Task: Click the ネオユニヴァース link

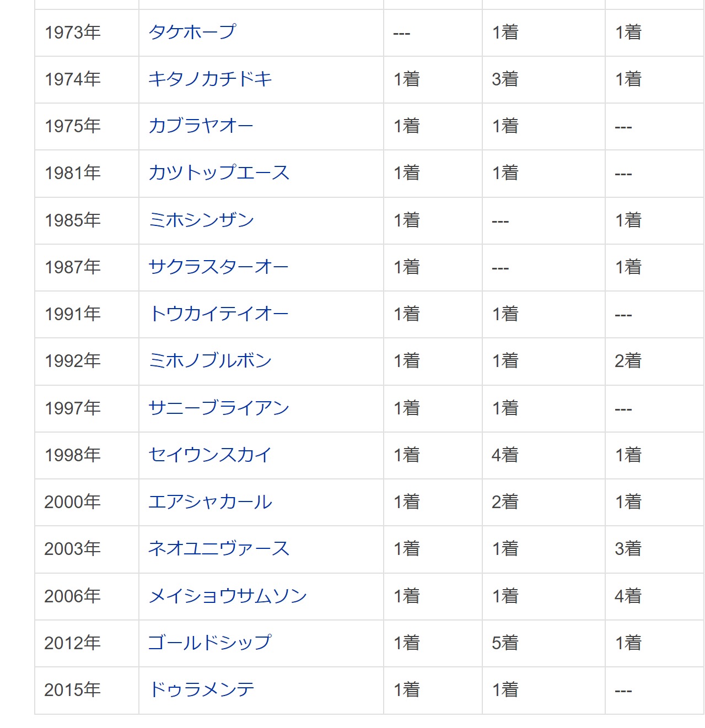Action: pyautogui.click(x=219, y=549)
